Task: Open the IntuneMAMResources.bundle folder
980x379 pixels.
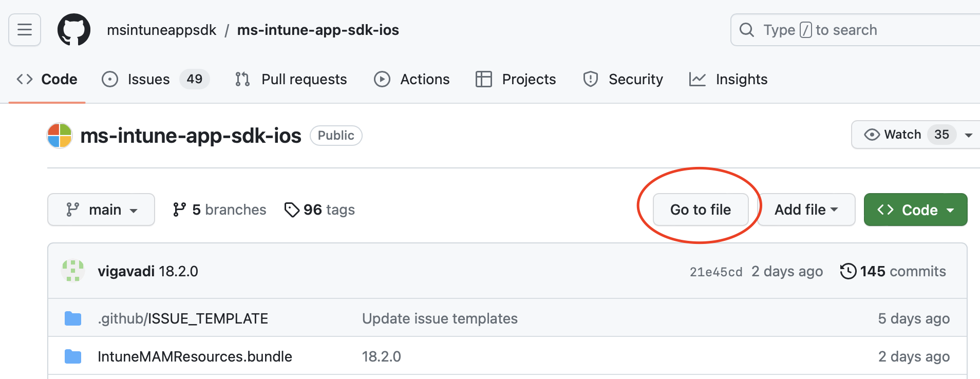Action: (x=195, y=356)
